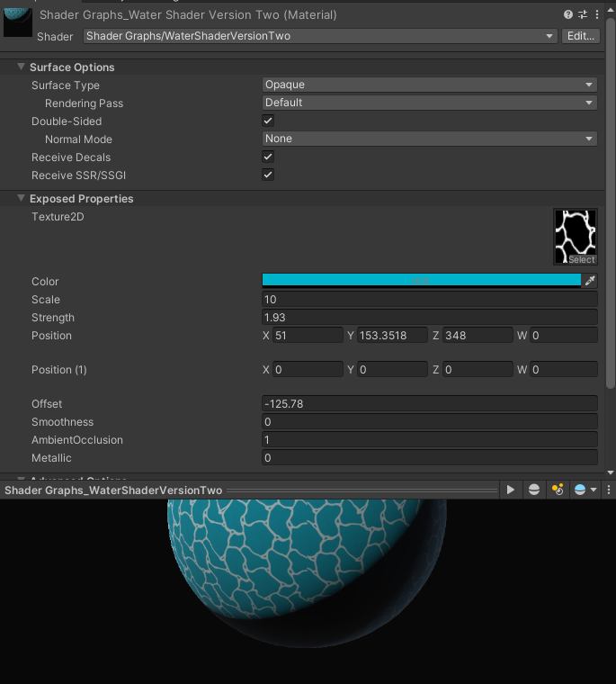
Task: Click the Offset value field
Action: pyautogui.click(x=430, y=403)
